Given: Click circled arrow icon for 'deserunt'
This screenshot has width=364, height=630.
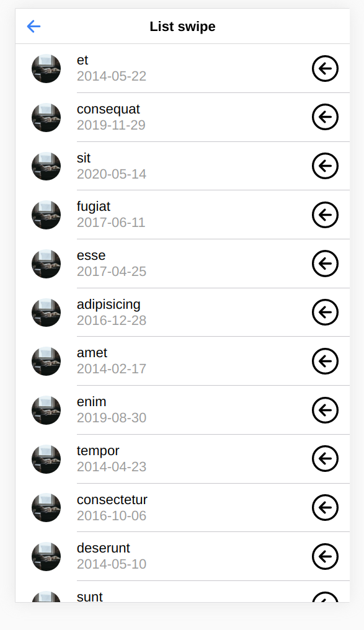Looking at the screenshot, I should click(325, 556).
